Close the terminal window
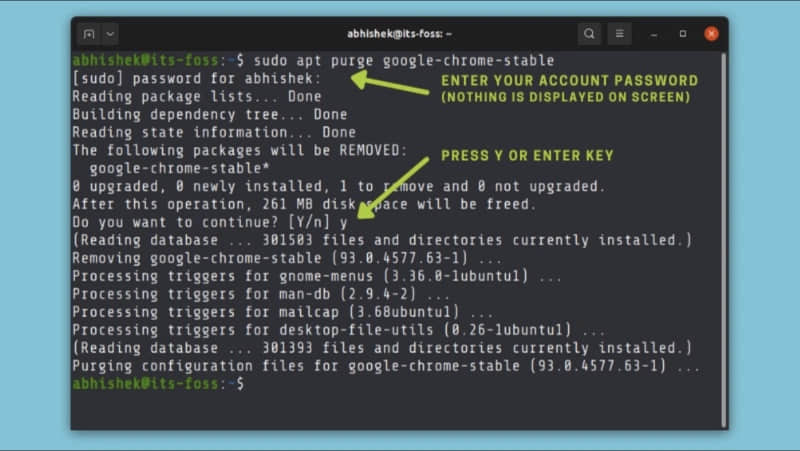The height and width of the screenshot is (451, 800). [711, 34]
